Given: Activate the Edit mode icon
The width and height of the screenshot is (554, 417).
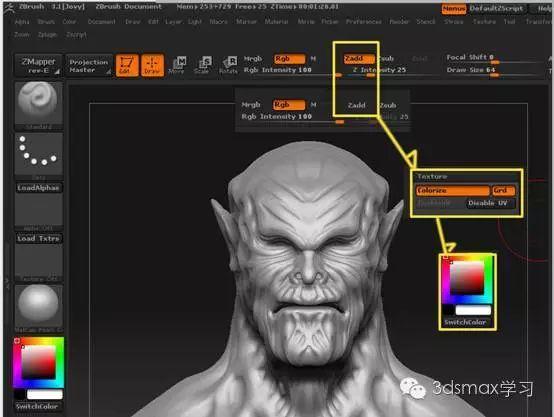Looking at the screenshot, I should pyautogui.click(x=127, y=65).
